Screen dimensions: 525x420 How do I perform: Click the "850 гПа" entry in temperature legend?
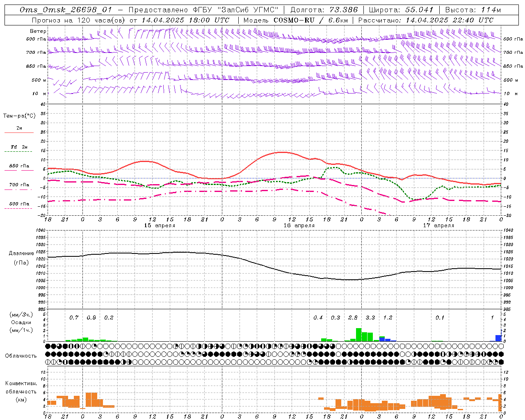(19, 166)
